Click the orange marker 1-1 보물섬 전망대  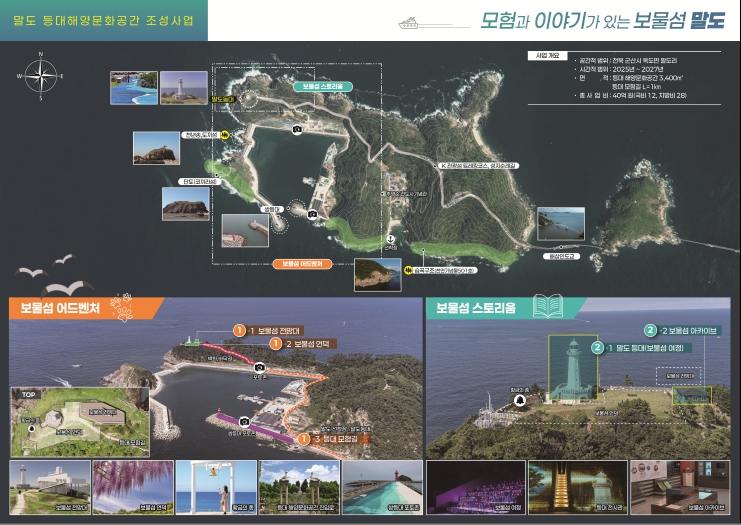239,329
